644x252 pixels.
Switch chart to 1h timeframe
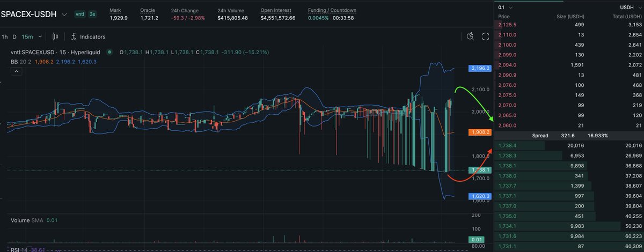tap(5, 36)
